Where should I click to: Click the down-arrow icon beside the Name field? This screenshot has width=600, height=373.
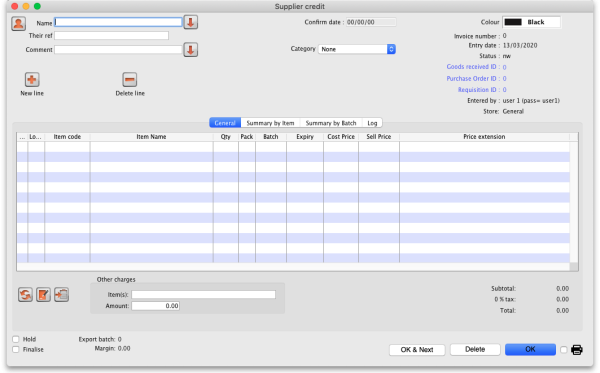point(191,22)
